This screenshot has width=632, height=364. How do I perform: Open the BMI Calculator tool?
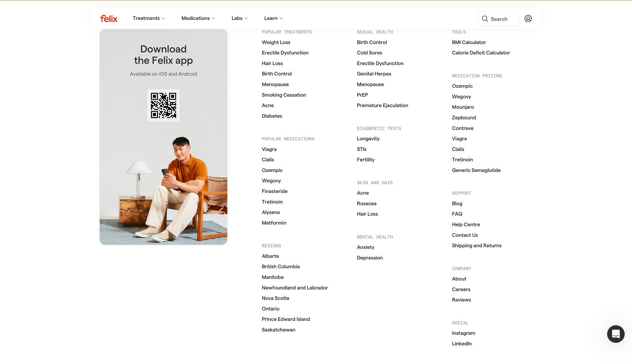469,42
